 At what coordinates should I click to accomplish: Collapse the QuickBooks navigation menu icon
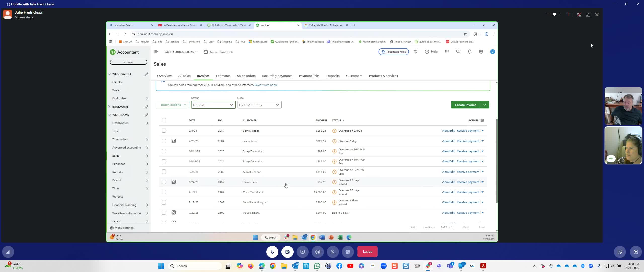156,52
